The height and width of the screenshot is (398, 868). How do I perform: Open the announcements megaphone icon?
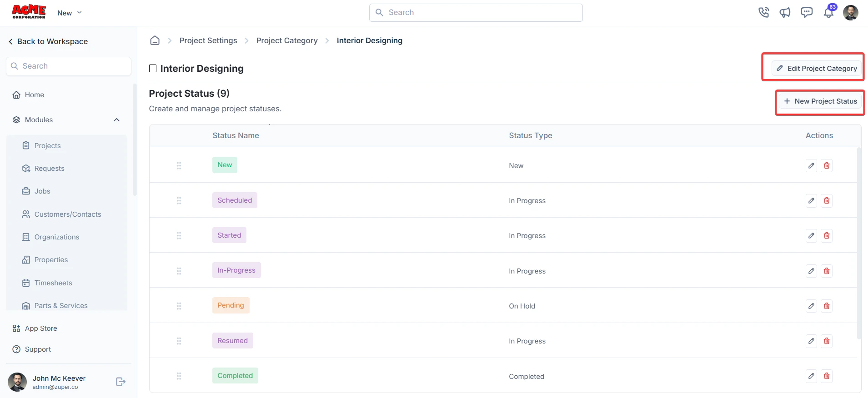pos(785,12)
